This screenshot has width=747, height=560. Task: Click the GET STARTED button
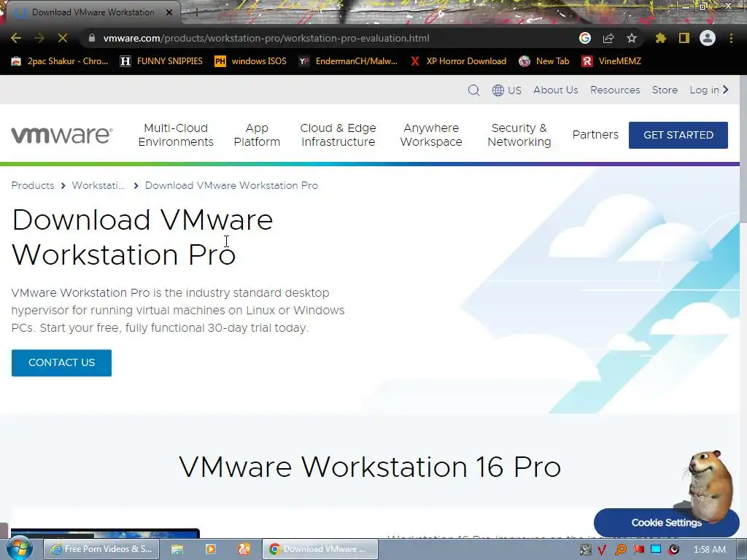pyautogui.click(x=678, y=135)
